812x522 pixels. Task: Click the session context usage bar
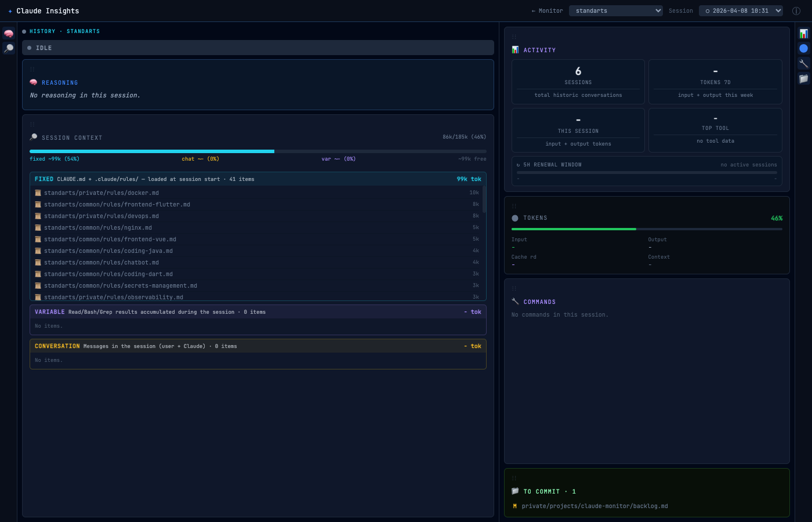pos(258,151)
